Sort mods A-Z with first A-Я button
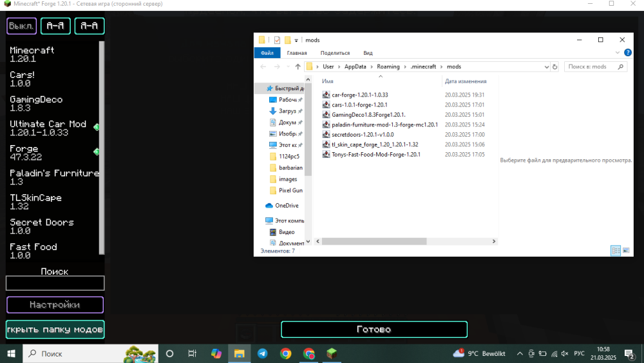 tap(55, 26)
